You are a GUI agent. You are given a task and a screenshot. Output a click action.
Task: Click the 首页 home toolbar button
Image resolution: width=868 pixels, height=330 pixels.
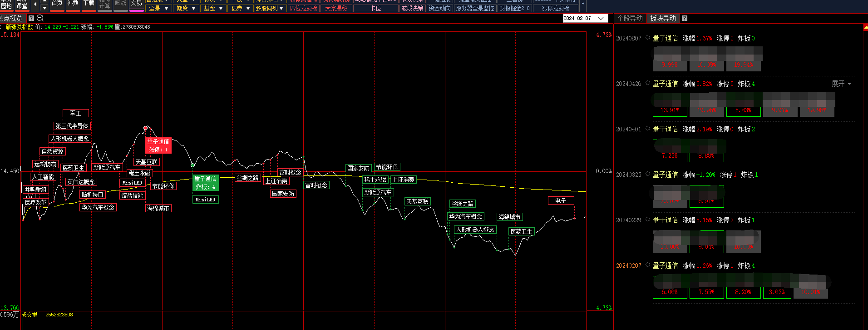(x=57, y=4)
